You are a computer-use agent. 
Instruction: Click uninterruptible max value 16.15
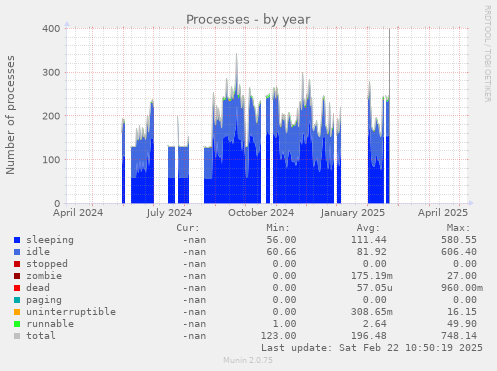[x=462, y=312]
